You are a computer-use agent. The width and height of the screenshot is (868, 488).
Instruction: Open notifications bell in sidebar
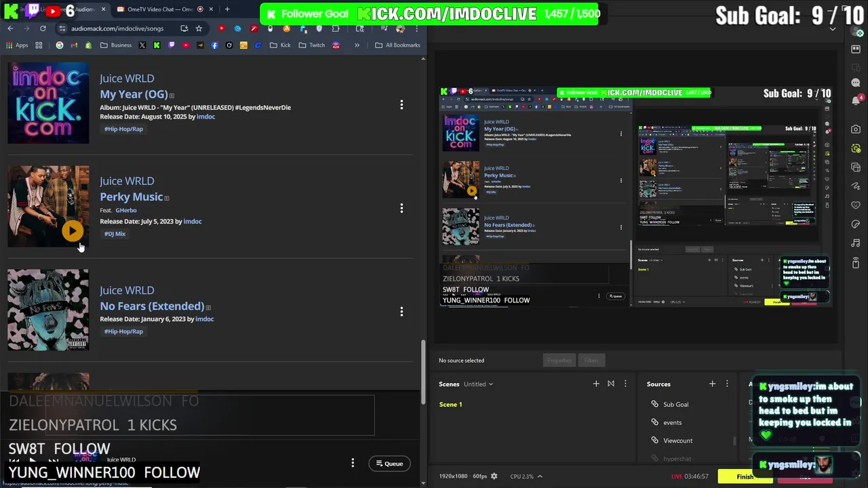point(856,100)
